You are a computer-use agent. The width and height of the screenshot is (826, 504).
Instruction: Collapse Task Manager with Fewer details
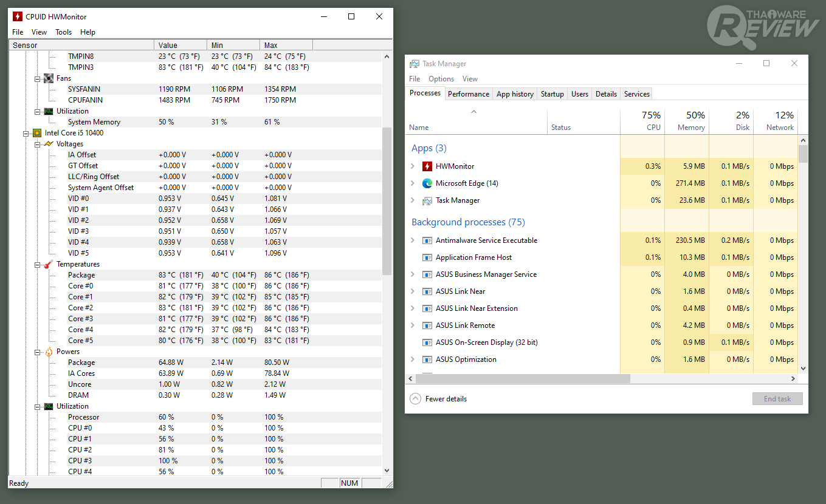tap(439, 399)
